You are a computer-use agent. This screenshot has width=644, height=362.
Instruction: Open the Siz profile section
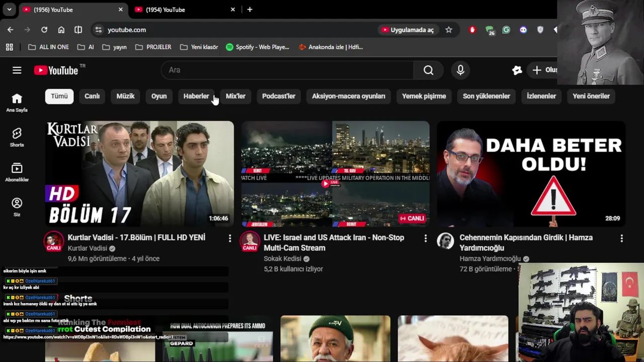[17, 207]
